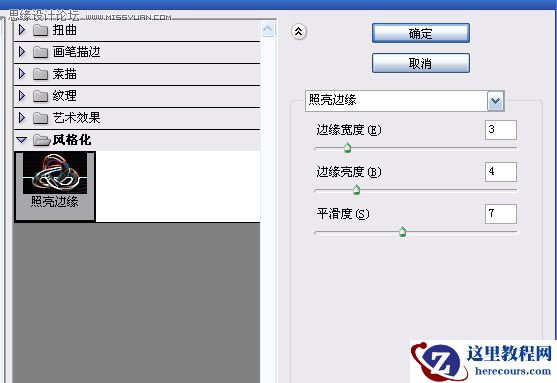Click the 画笔描边 folder icon

coord(40,52)
